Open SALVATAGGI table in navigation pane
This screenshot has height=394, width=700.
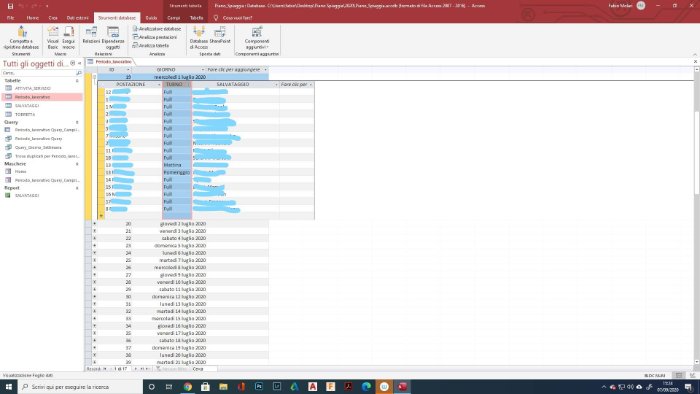27,106
